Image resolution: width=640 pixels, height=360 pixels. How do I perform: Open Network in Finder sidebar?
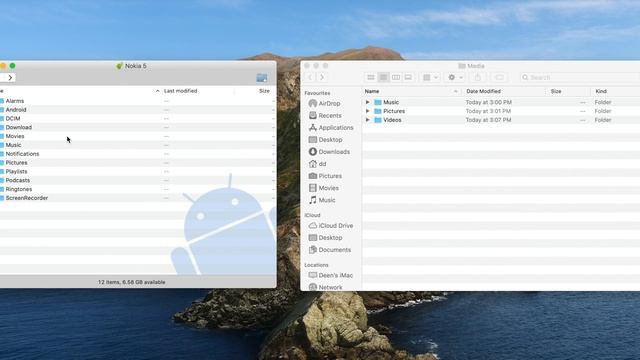point(325,287)
